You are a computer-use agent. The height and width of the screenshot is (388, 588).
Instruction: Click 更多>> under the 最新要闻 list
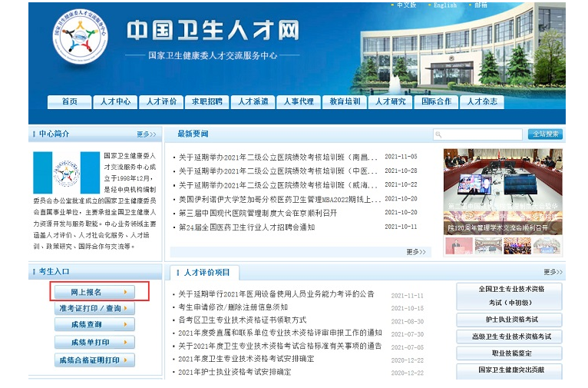click(416, 252)
